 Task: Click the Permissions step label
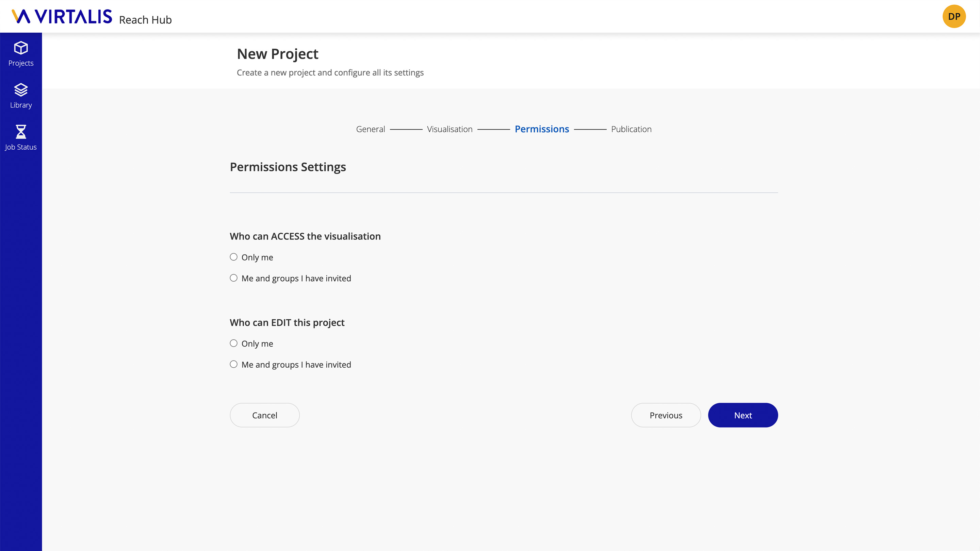click(542, 129)
